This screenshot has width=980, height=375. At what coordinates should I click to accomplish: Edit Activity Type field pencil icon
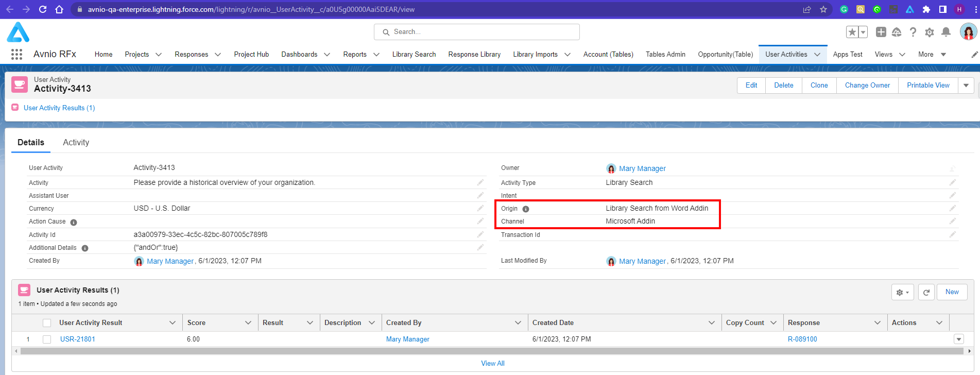tap(952, 182)
